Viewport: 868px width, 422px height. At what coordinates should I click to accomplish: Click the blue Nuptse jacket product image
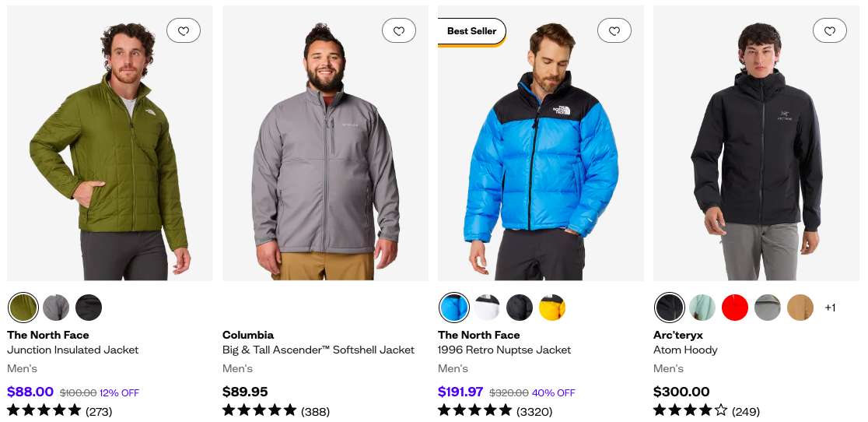point(541,156)
